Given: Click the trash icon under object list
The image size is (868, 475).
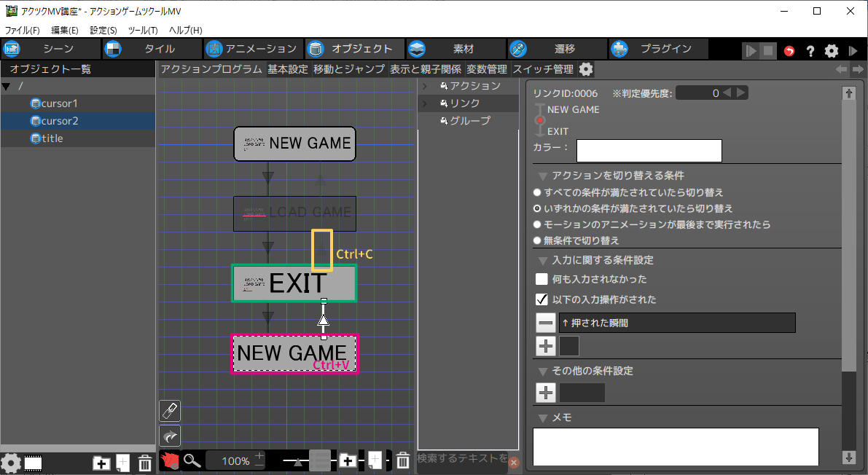Looking at the screenshot, I should (145, 463).
